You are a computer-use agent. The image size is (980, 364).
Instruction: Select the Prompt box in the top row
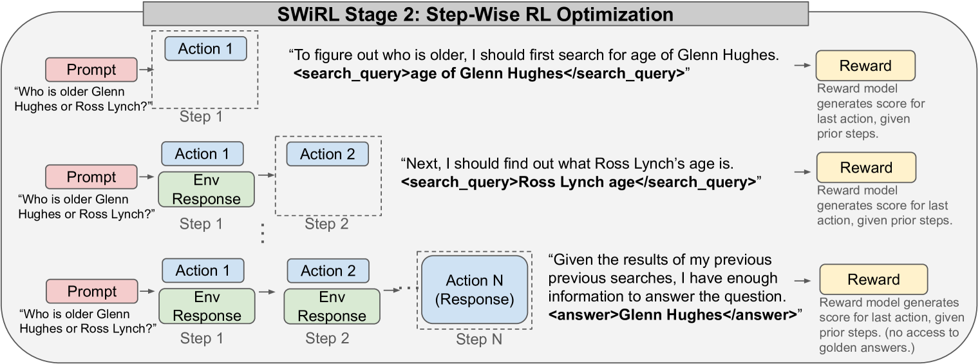pyautogui.click(x=91, y=70)
